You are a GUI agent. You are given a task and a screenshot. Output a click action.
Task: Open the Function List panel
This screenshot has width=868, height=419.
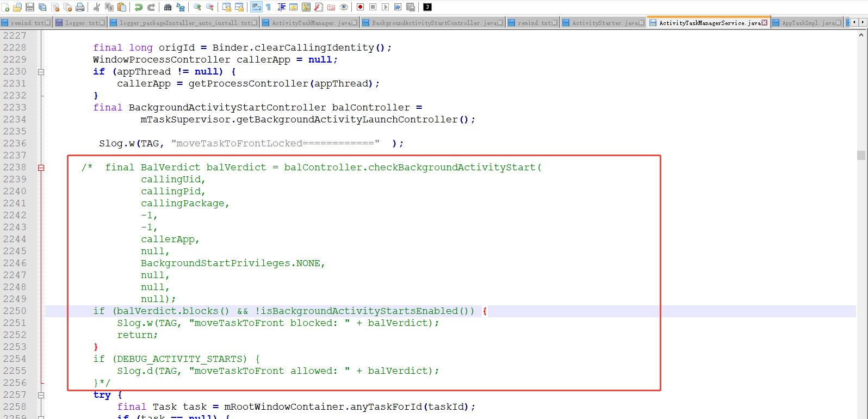[318, 7]
